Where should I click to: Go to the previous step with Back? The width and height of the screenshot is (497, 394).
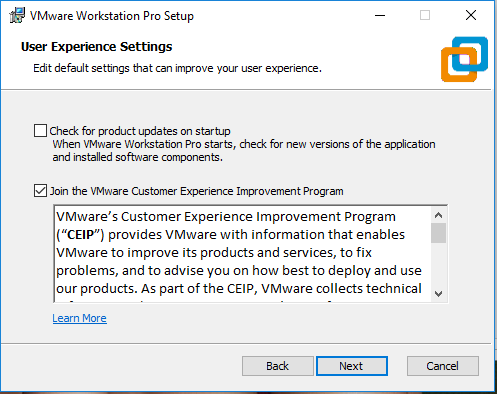pos(278,366)
